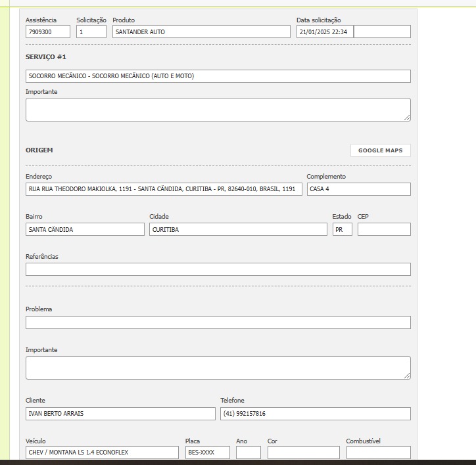Click the empty field right of Data solicitação
476x465 pixels.
[382, 32]
